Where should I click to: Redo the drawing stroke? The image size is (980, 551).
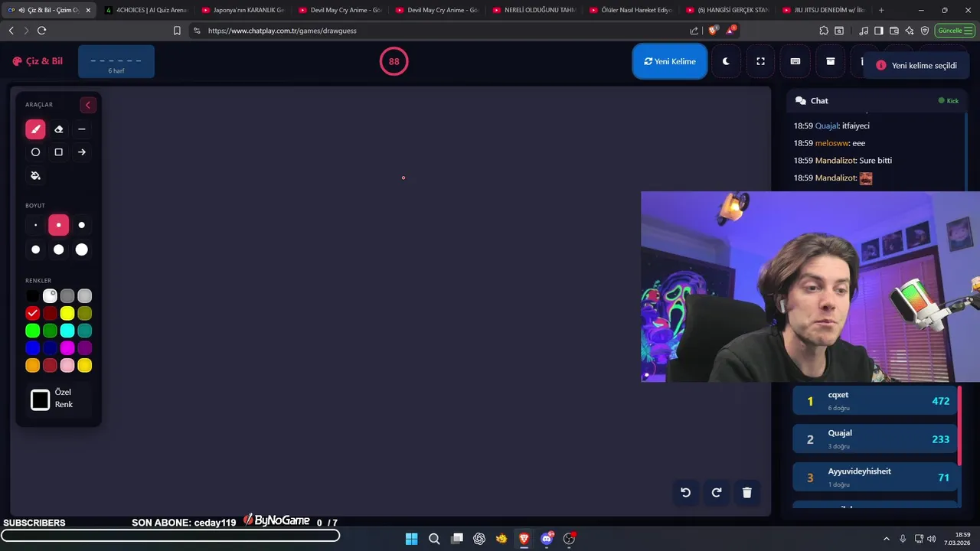(717, 493)
